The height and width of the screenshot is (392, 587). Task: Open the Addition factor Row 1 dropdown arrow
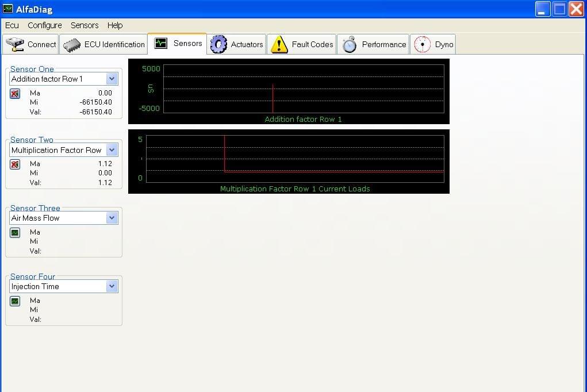click(x=112, y=79)
